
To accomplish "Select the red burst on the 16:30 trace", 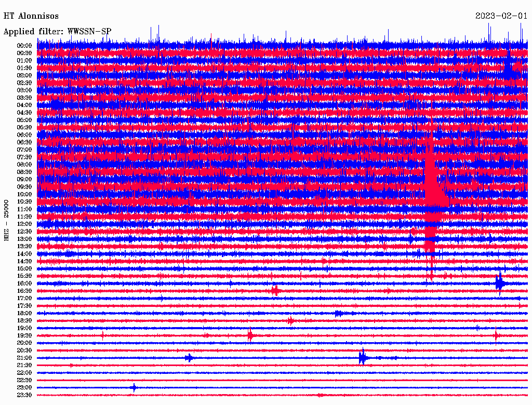I will pyautogui.click(x=275, y=291).
